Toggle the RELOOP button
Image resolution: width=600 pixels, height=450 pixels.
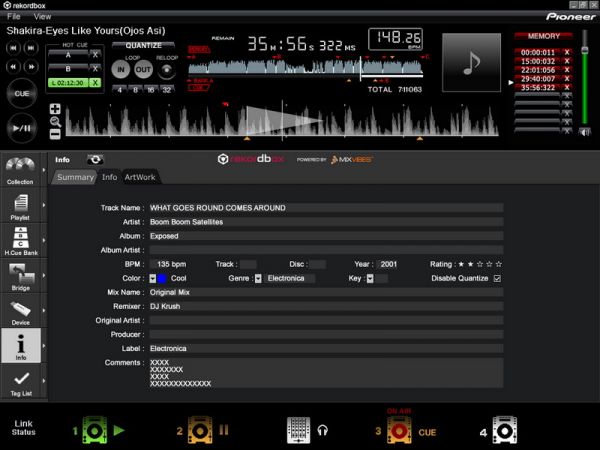(x=167, y=70)
